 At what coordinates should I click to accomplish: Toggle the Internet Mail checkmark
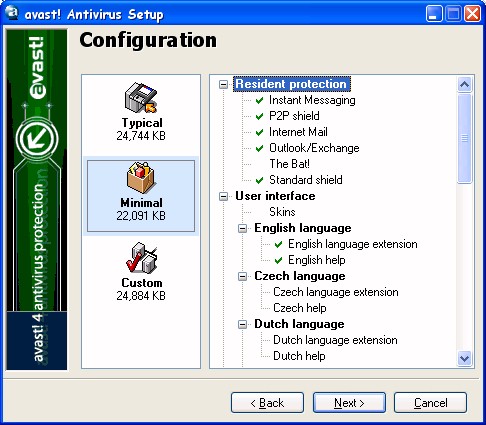pyautogui.click(x=259, y=132)
